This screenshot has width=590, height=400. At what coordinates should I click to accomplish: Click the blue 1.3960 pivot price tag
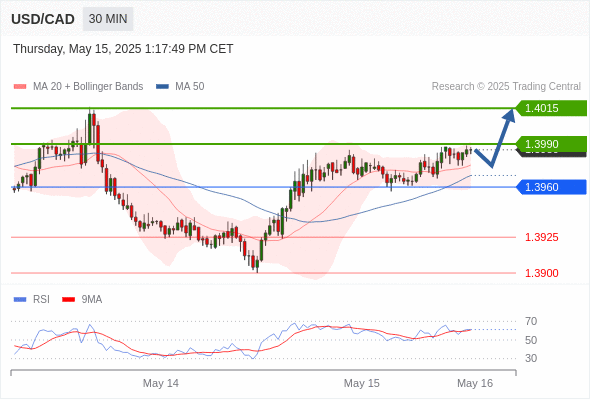click(551, 187)
